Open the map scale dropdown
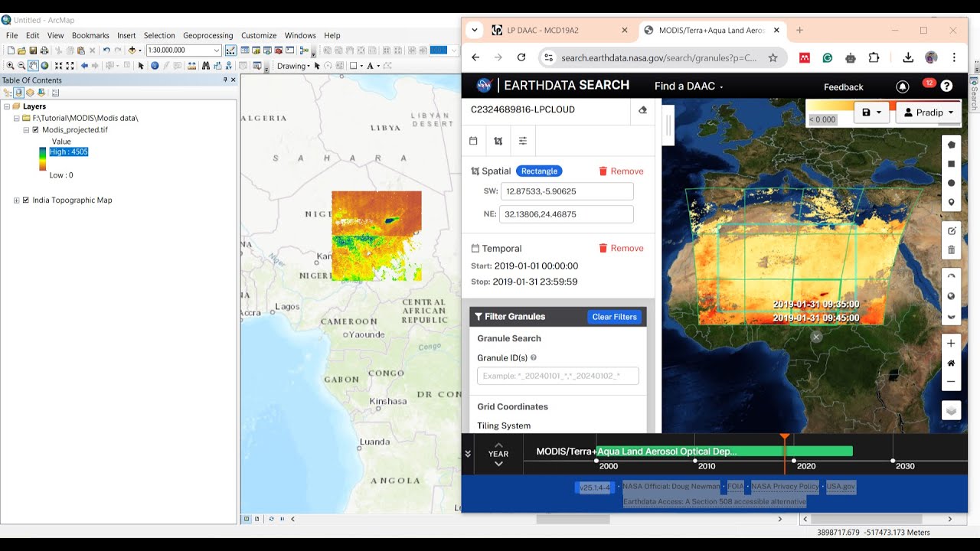 point(217,51)
